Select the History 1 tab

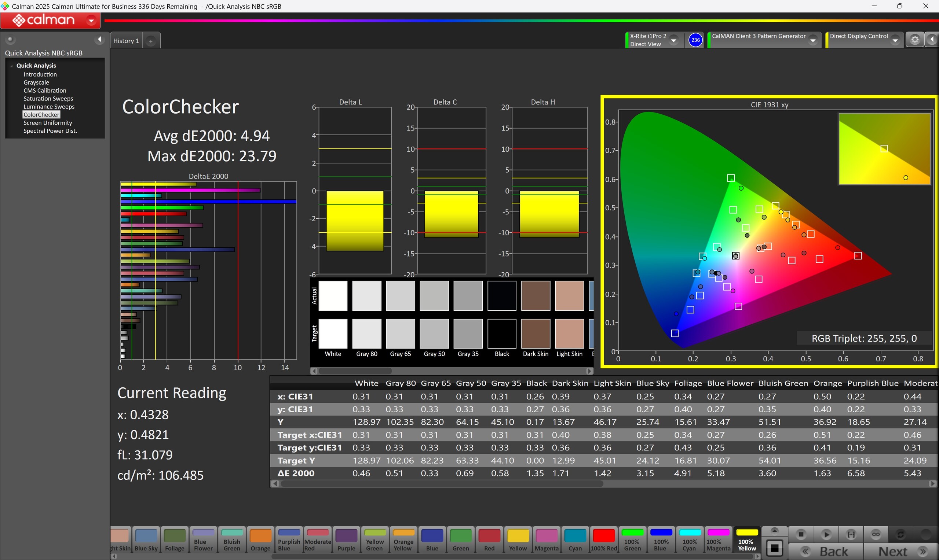126,41
